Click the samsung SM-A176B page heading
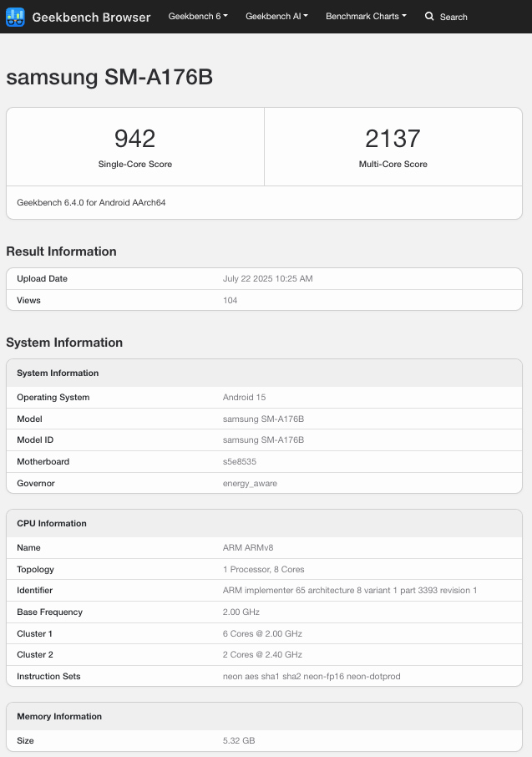Screen dimensions: 532x757 click(x=109, y=77)
